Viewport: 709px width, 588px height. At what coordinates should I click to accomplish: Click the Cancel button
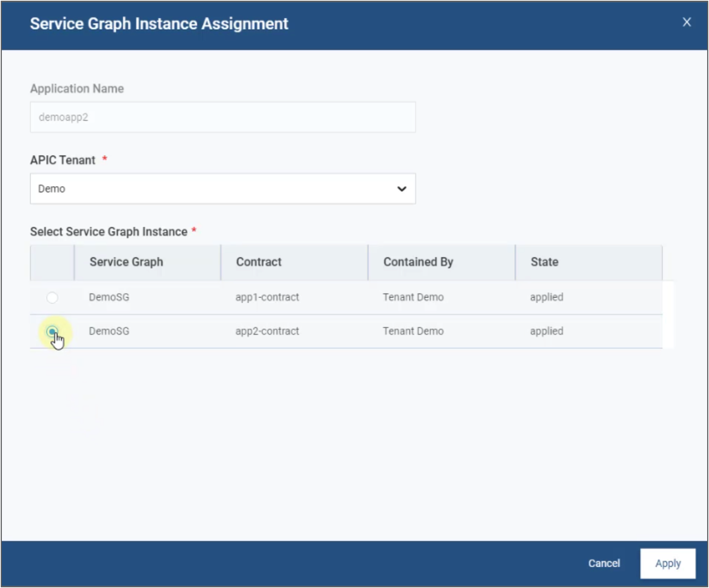pos(604,563)
